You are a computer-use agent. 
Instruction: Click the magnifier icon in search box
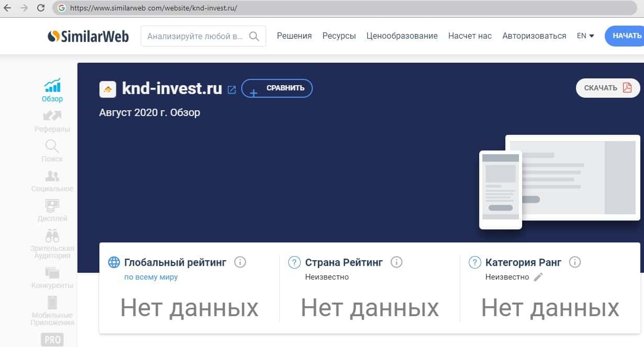point(254,36)
